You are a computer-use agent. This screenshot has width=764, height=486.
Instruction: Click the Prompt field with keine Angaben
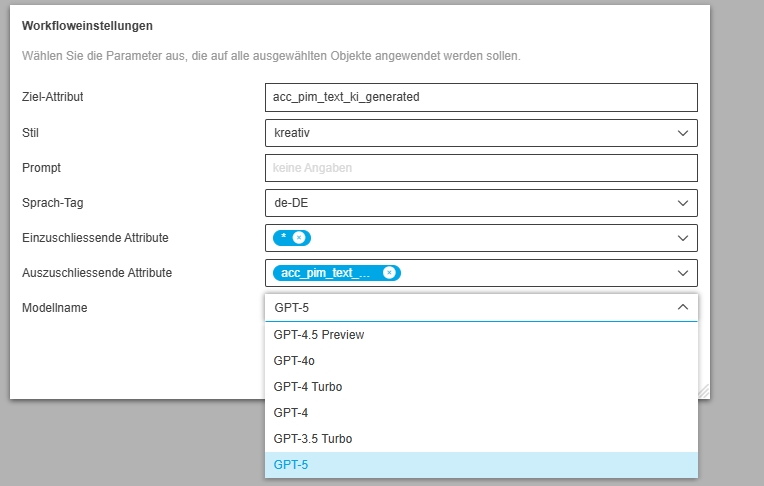481,168
